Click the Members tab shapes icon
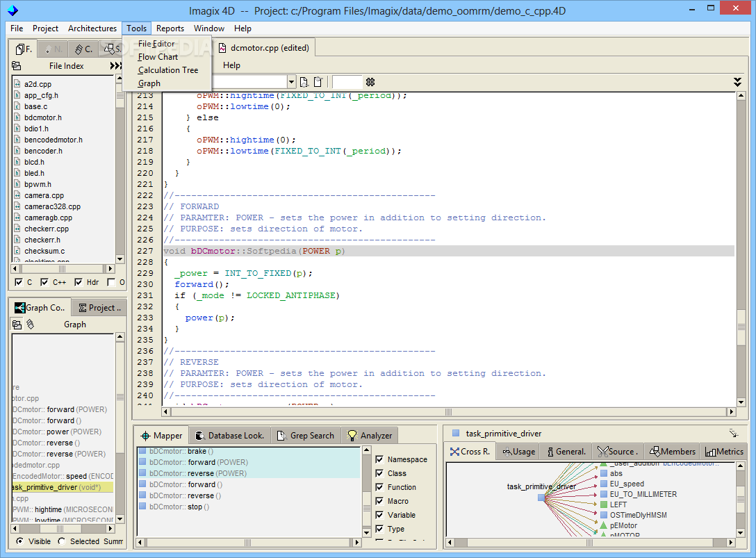Viewport: 756px width, 558px height. tap(655, 452)
